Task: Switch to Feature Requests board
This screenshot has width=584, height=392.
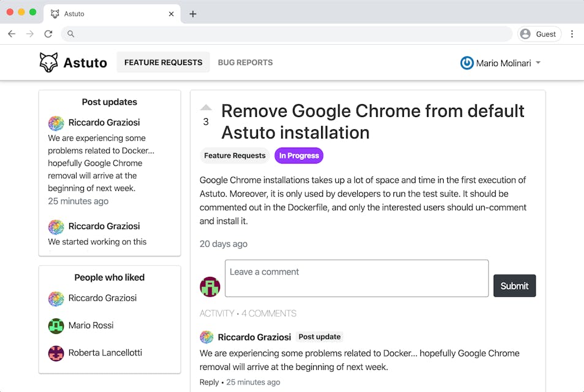Action: point(163,62)
